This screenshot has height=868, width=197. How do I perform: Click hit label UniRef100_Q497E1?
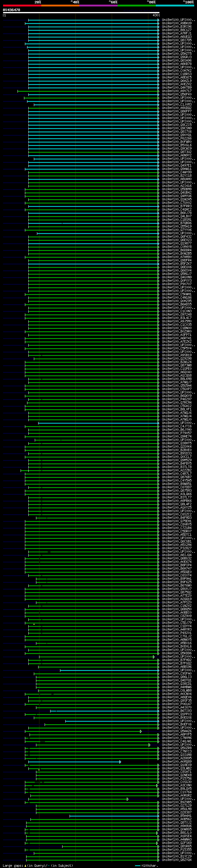177,165
